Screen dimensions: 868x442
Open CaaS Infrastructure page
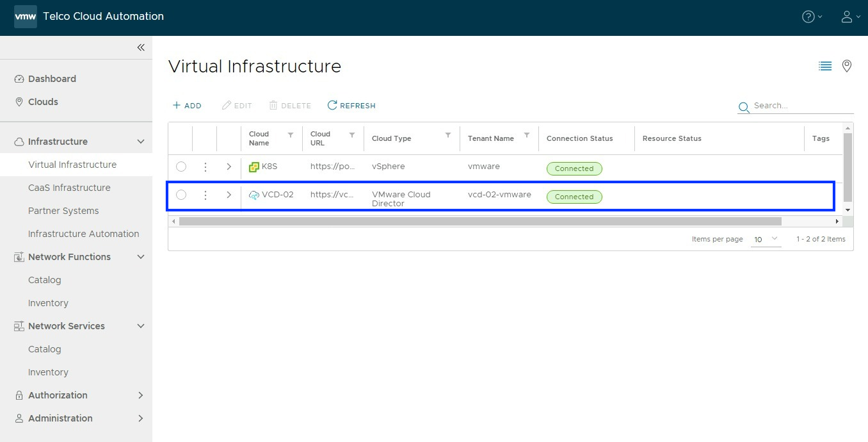pos(69,188)
